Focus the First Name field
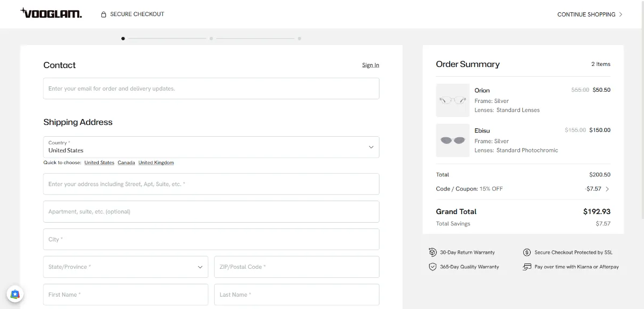The height and width of the screenshot is (309, 644). pos(126,295)
